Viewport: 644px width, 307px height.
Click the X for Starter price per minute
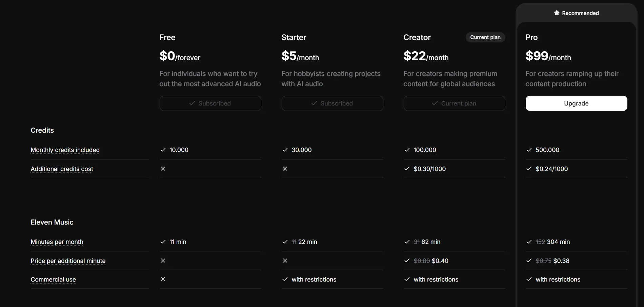(285, 261)
